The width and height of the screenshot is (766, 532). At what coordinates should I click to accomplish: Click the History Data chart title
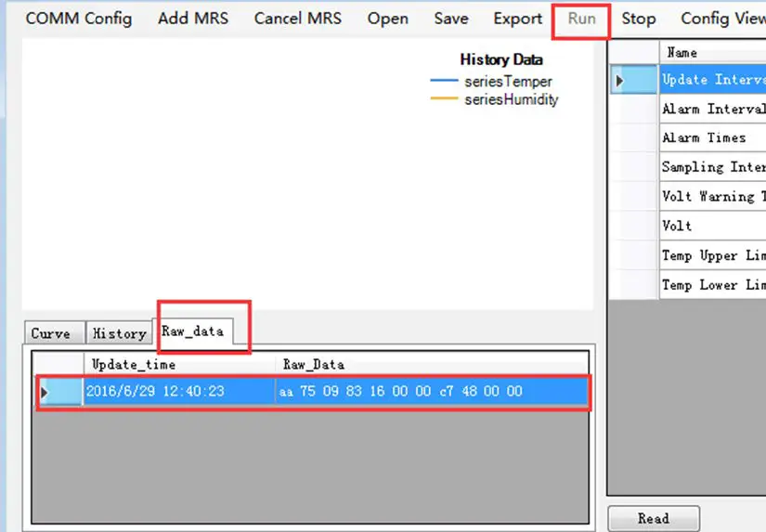tap(501, 59)
